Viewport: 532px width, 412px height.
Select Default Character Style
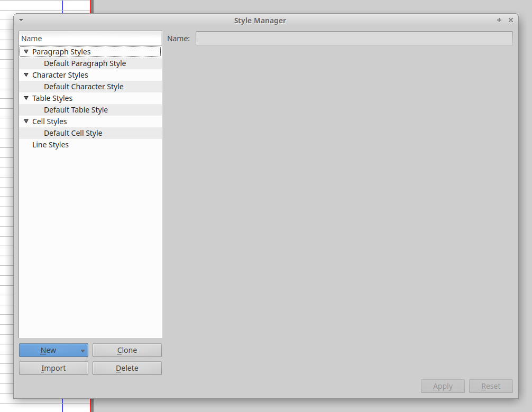pos(84,87)
